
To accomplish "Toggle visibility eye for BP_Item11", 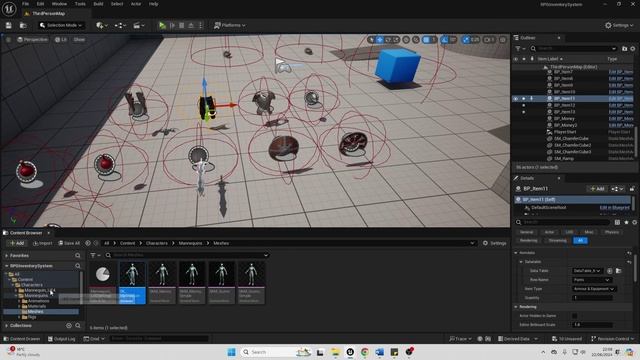I will tap(516, 98).
